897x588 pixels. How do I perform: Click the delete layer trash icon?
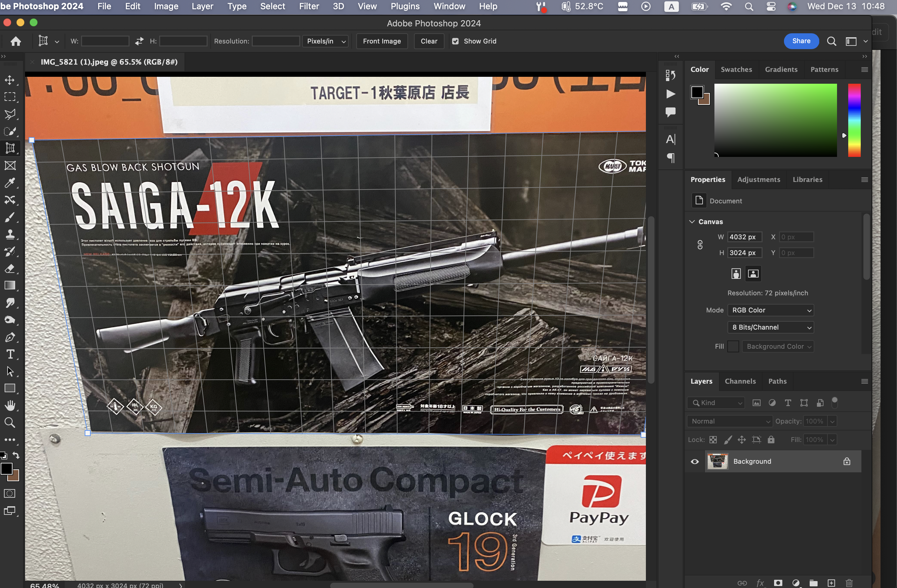click(849, 583)
